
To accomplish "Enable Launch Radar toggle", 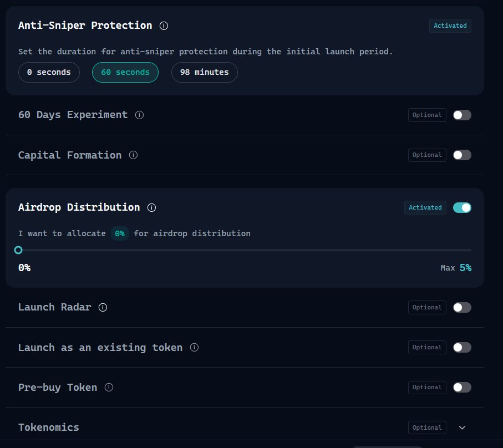I will click(x=462, y=308).
